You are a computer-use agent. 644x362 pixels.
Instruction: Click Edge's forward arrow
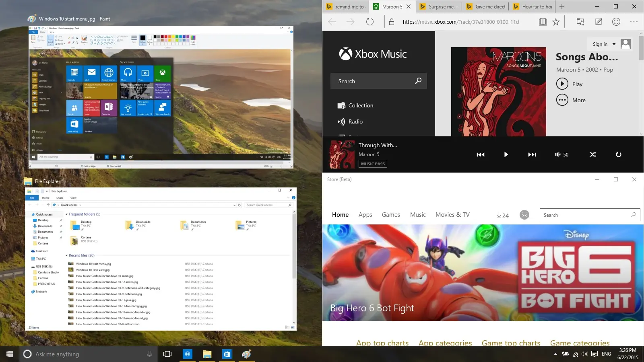(x=351, y=22)
